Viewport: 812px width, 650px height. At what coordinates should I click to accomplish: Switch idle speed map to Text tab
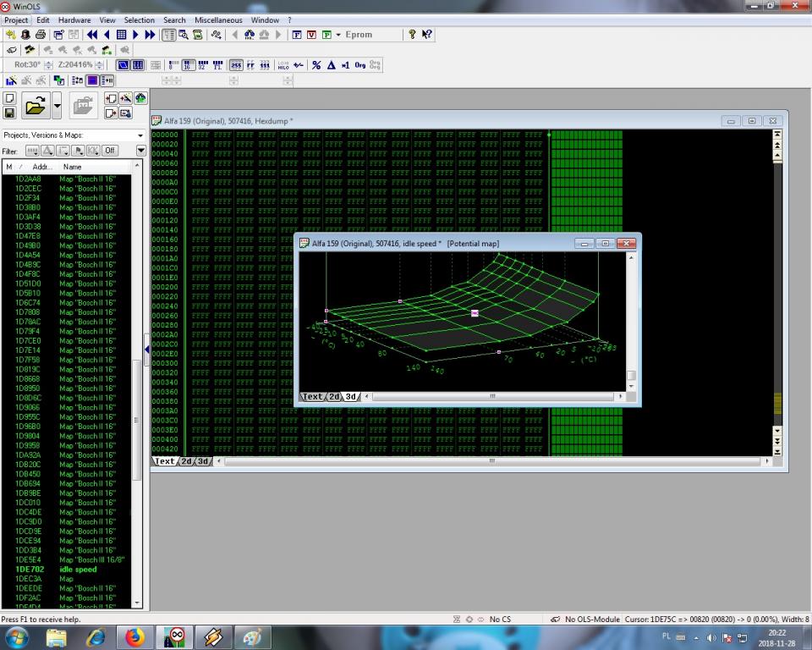tap(312, 397)
